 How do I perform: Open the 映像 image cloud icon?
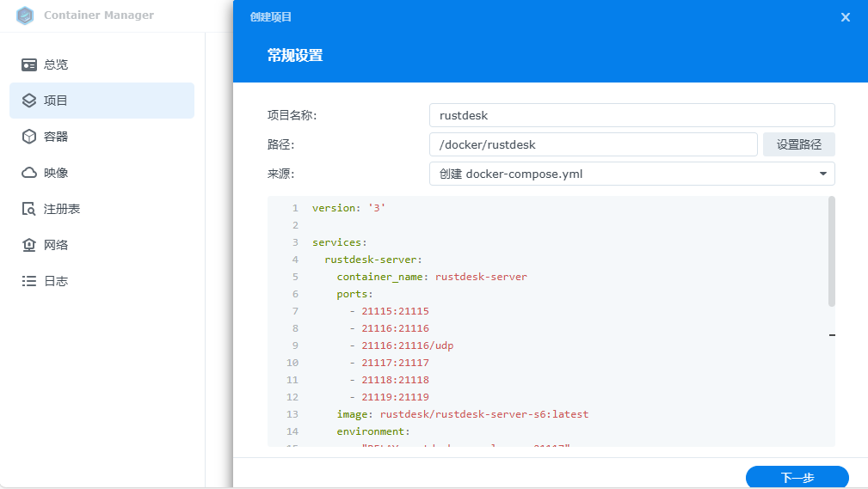coord(28,173)
